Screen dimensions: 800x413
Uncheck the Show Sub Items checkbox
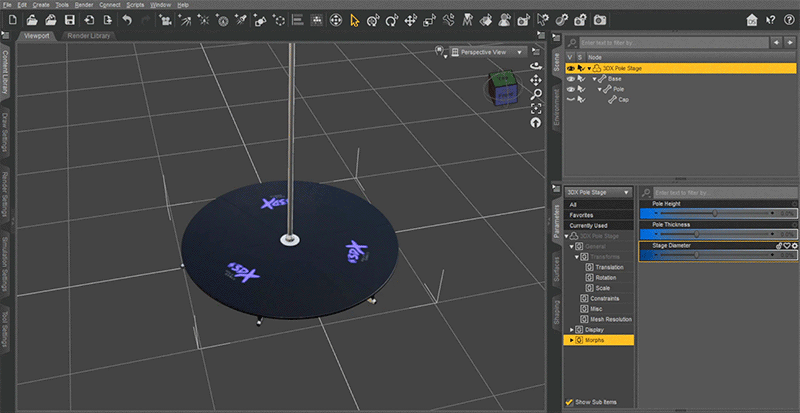[x=569, y=402]
